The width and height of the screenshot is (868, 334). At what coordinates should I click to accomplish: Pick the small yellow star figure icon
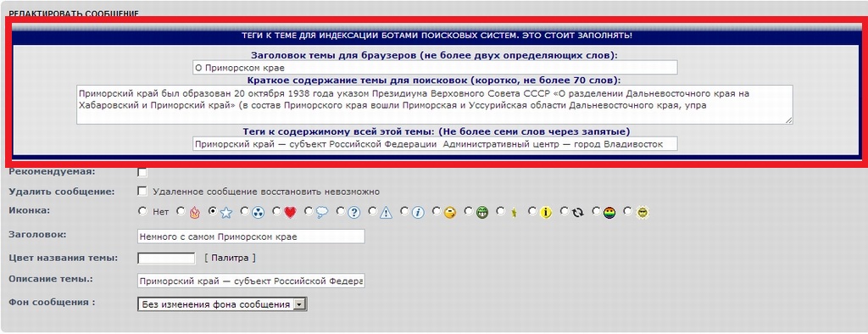coord(514,212)
